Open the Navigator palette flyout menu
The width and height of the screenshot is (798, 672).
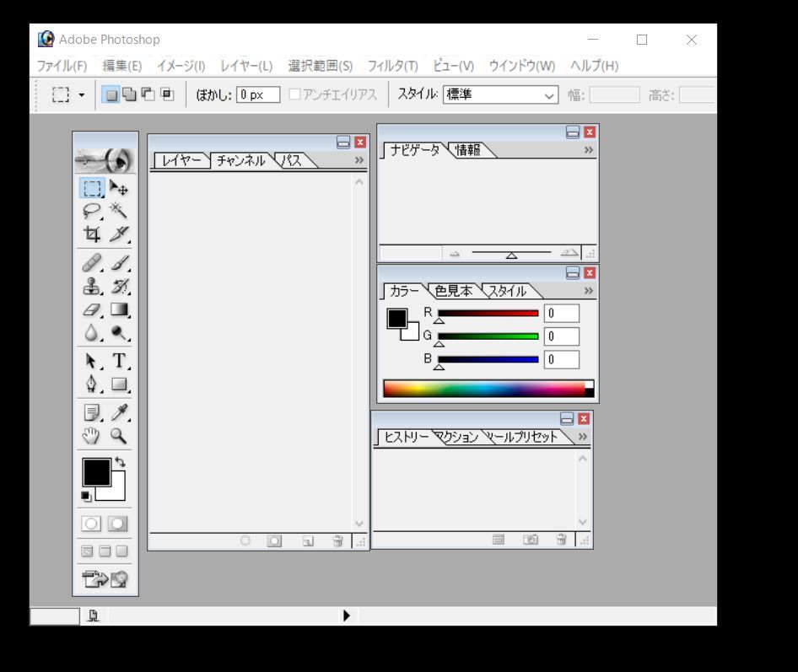click(589, 150)
